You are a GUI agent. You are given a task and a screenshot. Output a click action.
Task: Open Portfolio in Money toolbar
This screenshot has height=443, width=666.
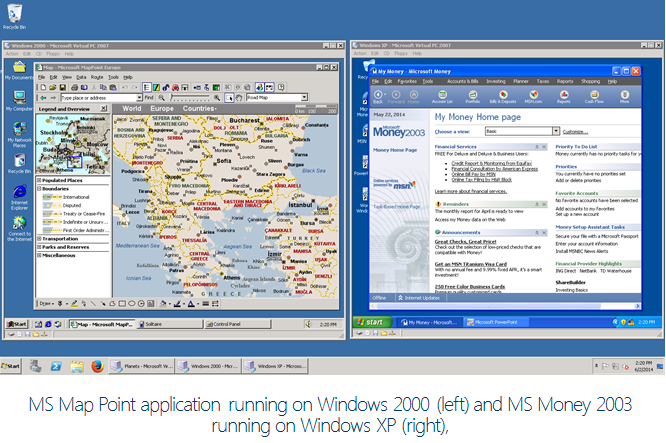tap(472, 97)
